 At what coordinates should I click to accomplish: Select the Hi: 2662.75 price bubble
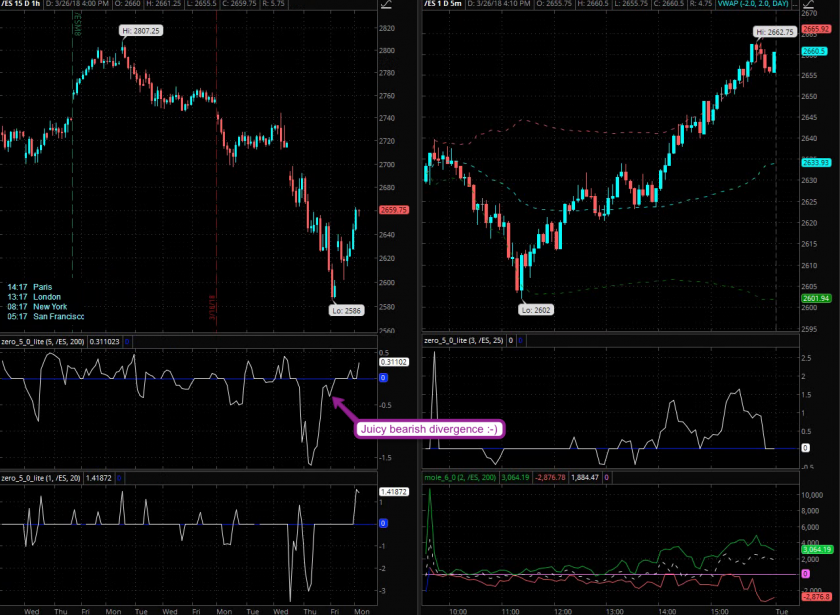coord(774,32)
